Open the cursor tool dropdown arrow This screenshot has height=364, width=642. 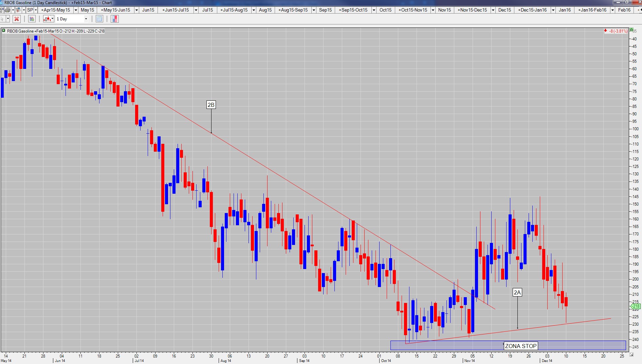(x=8, y=19)
